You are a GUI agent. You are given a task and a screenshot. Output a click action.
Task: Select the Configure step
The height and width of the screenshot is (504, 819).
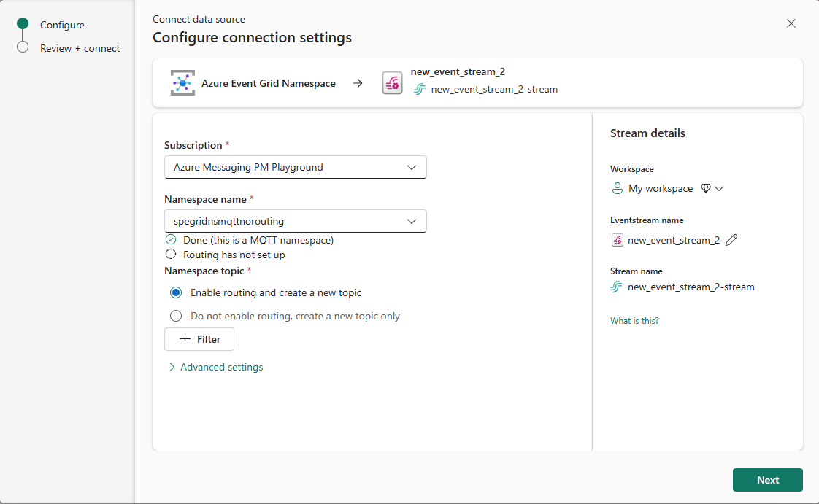tap(64, 24)
